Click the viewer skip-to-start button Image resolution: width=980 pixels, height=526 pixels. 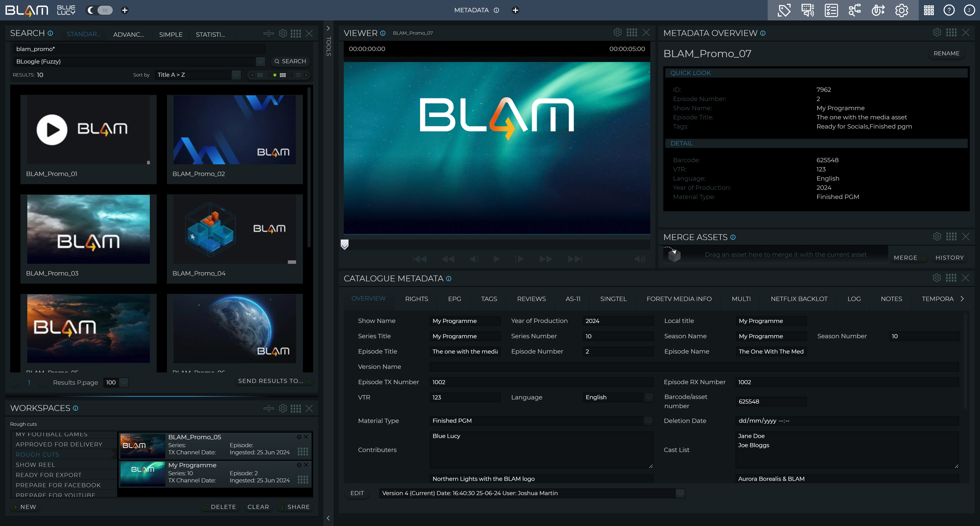point(420,259)
